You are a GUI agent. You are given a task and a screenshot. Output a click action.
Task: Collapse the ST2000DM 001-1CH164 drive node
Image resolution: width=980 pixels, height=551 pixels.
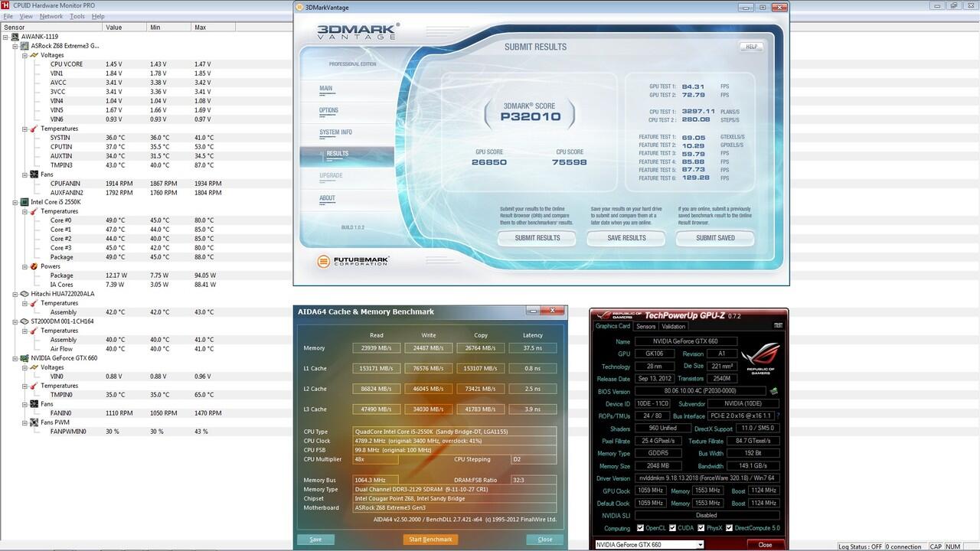[x=15, y=321]
